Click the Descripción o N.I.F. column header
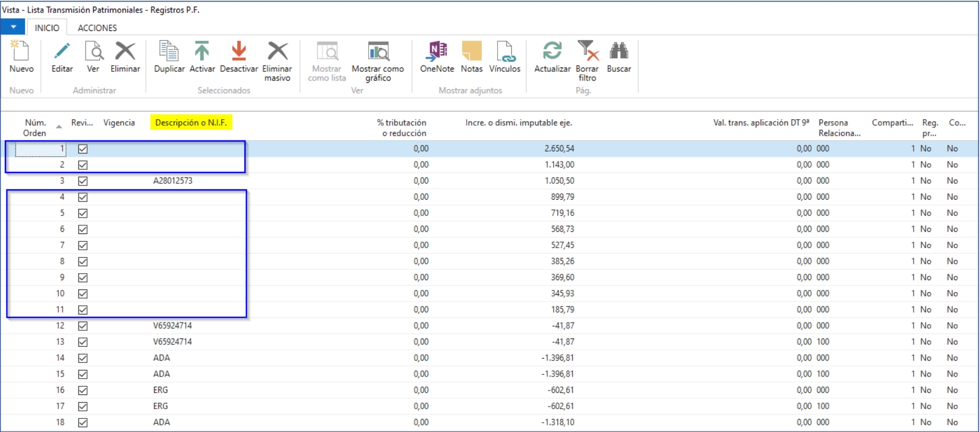Image resolution: width=980 pixels, height=432 pixels. 191,122
